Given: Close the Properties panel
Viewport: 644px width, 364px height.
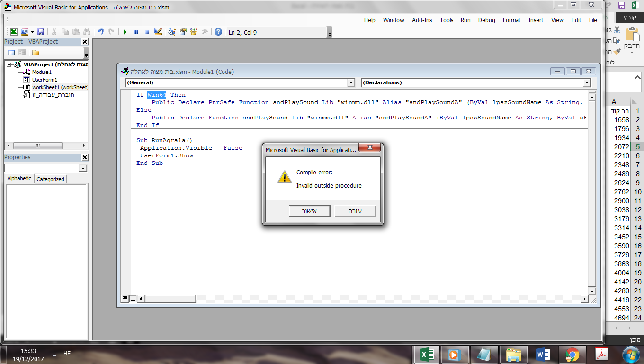Looking at the screenshot, I should tap(85, 157).
